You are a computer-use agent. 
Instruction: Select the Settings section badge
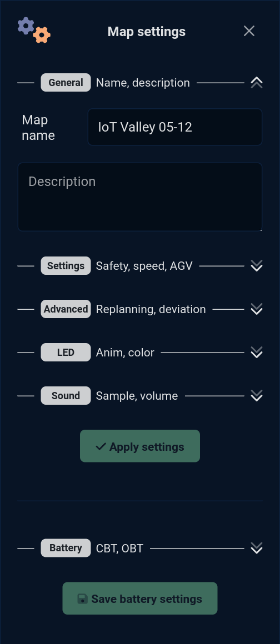click(66, 266)
